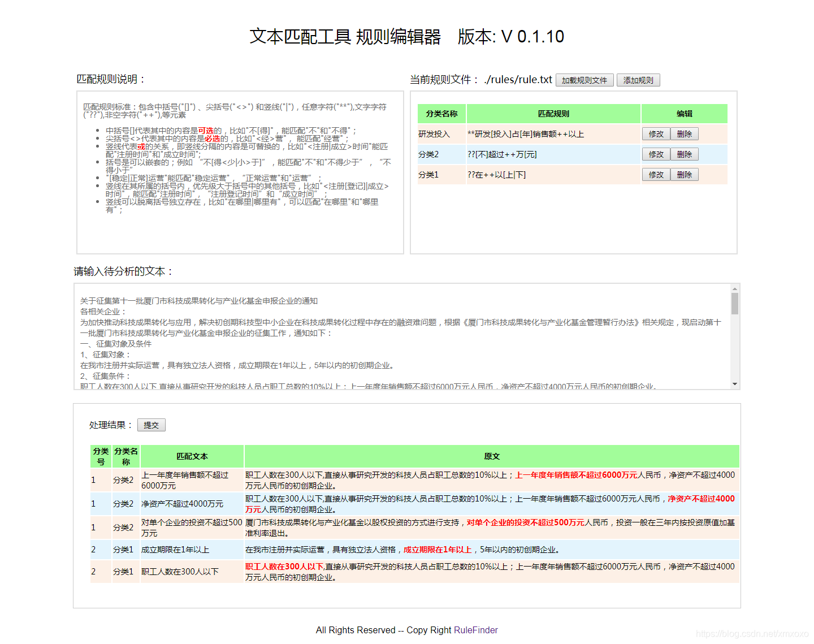Click the text area scrollbar down arrow

click(735, 384)
